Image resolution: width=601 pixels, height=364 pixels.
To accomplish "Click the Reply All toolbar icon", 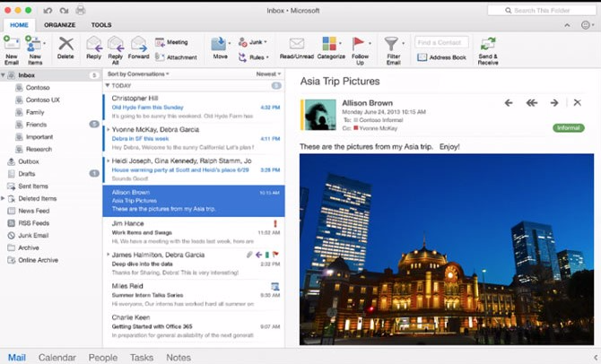I will click(x=116, y=45).
